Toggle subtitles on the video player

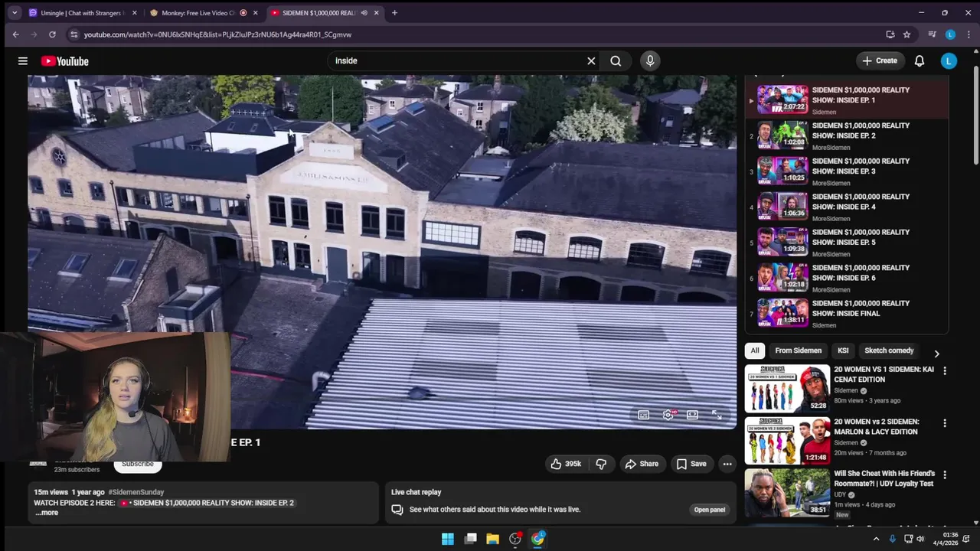click(x=644, y=415)
